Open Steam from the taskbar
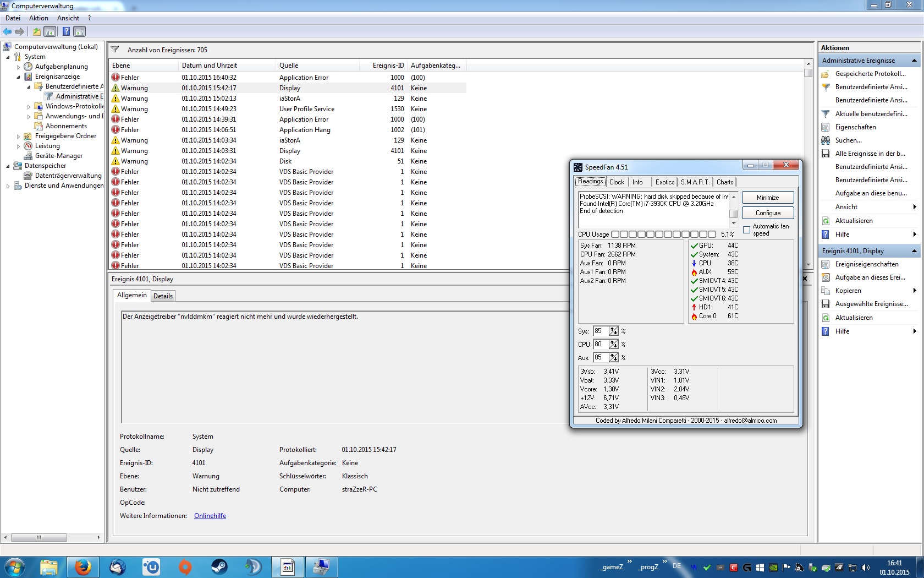Screen dimensions: 924x578 [219, 566]
